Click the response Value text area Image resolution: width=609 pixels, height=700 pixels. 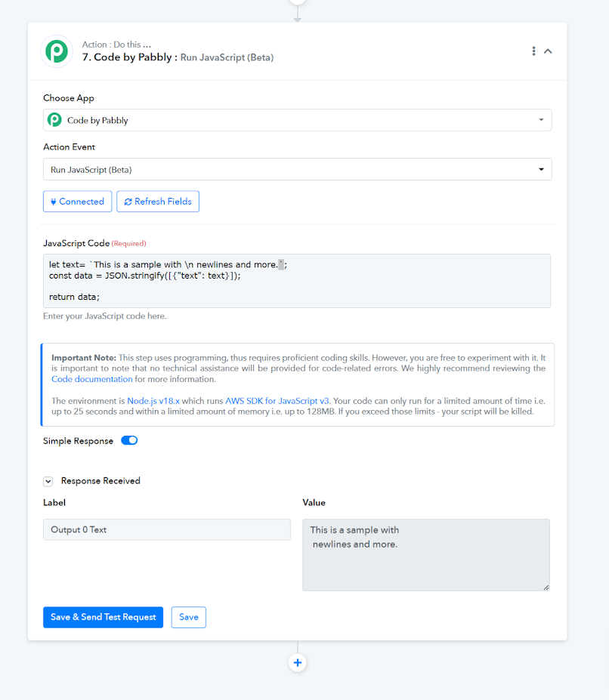pos(426,555)
